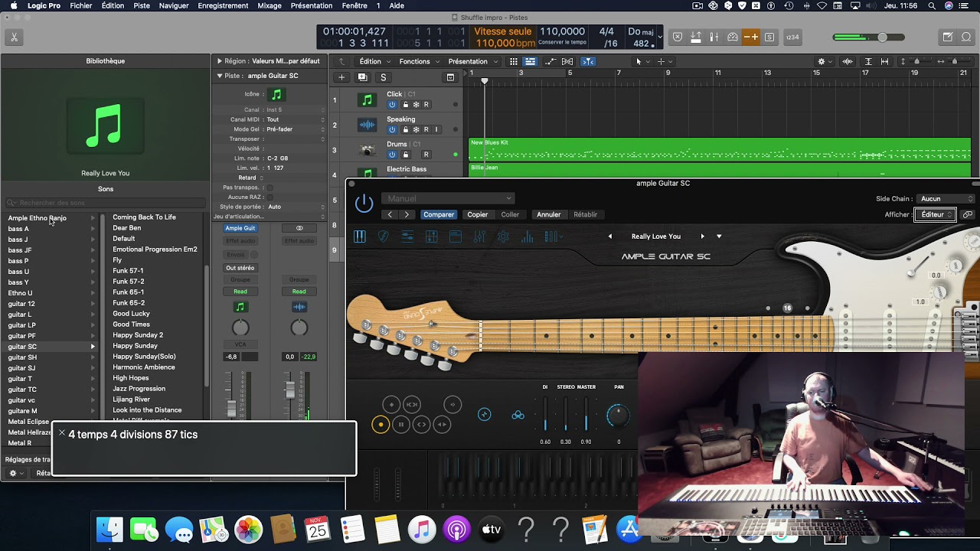Open the scissors editor button in control bar
Image resolution: width=980 pixels, height=551 pixels.
tap(14, 37)
